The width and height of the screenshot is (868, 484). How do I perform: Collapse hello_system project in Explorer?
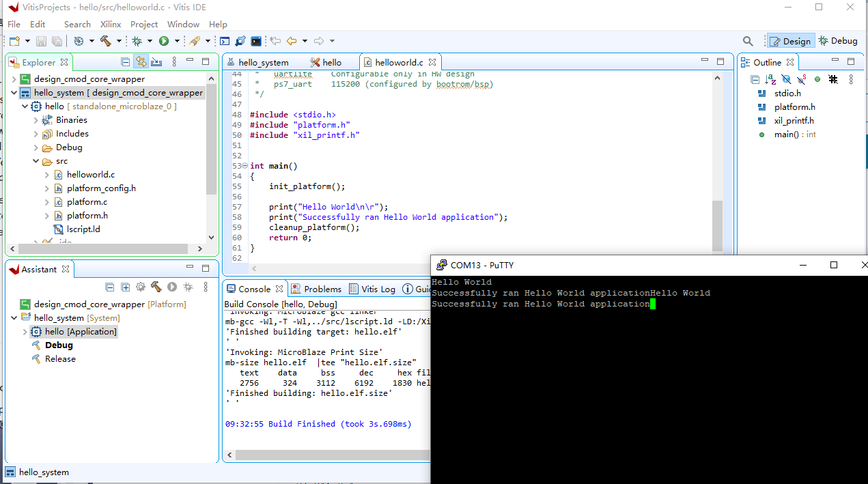pos(14,93)
